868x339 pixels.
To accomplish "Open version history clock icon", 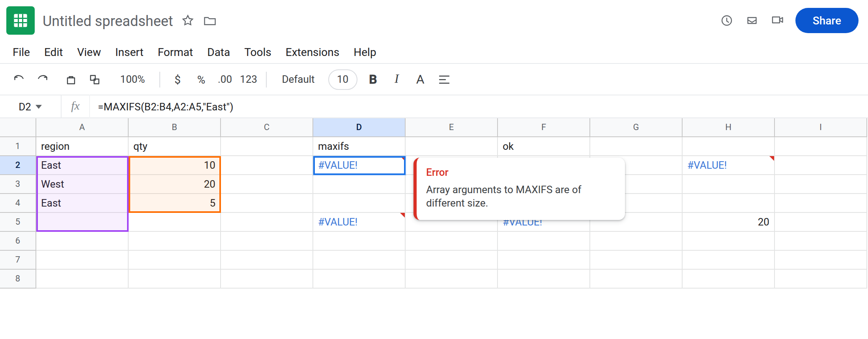I will 727,20.
